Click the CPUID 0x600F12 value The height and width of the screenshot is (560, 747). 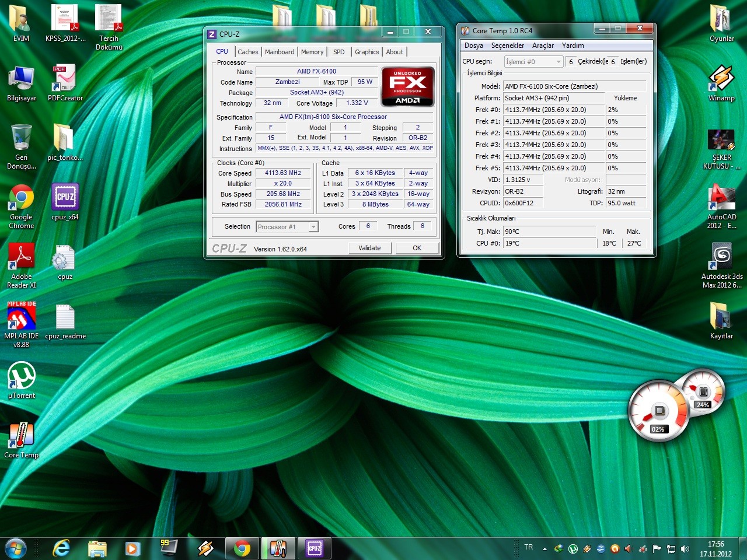[523, 203]
